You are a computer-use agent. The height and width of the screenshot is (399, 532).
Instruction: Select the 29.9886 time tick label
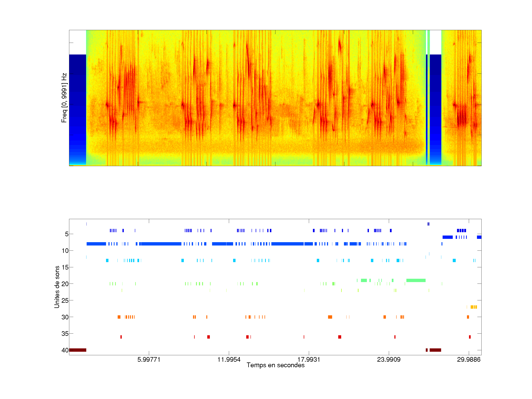click(468, 359)
